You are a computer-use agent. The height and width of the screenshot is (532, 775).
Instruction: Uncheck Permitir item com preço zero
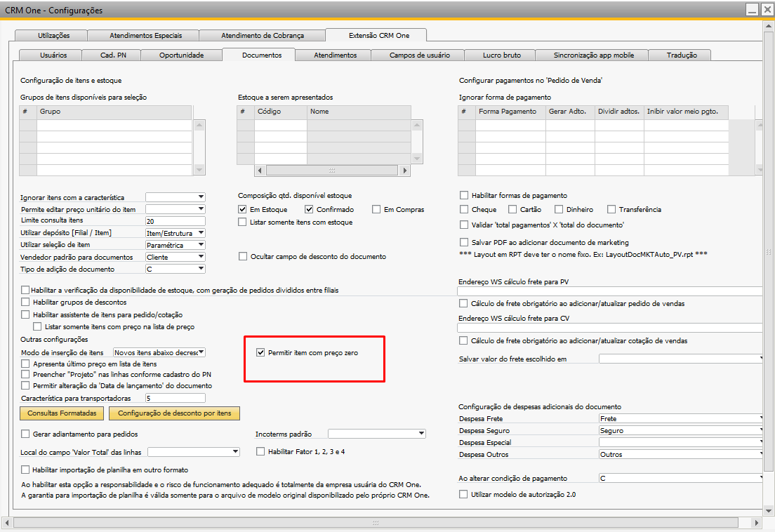260,353
